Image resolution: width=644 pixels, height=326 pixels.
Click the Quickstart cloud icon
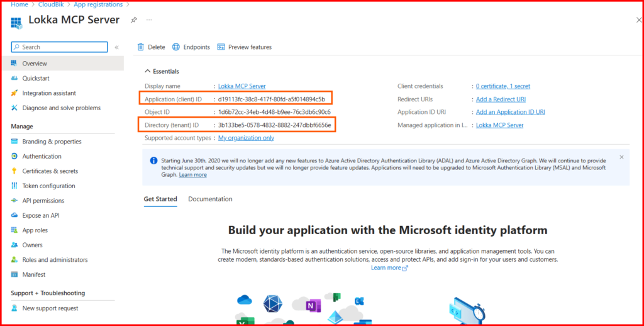point(14,78)
